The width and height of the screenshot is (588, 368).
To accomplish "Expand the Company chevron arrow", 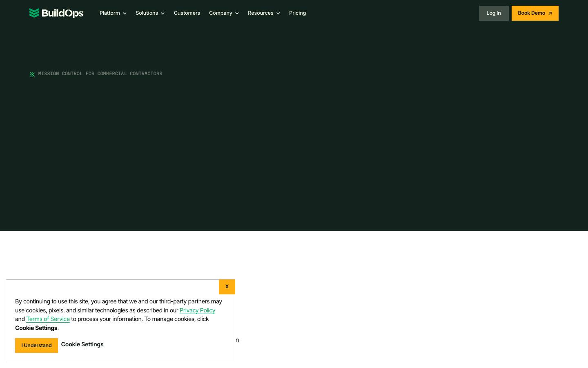I will [237, 13].
